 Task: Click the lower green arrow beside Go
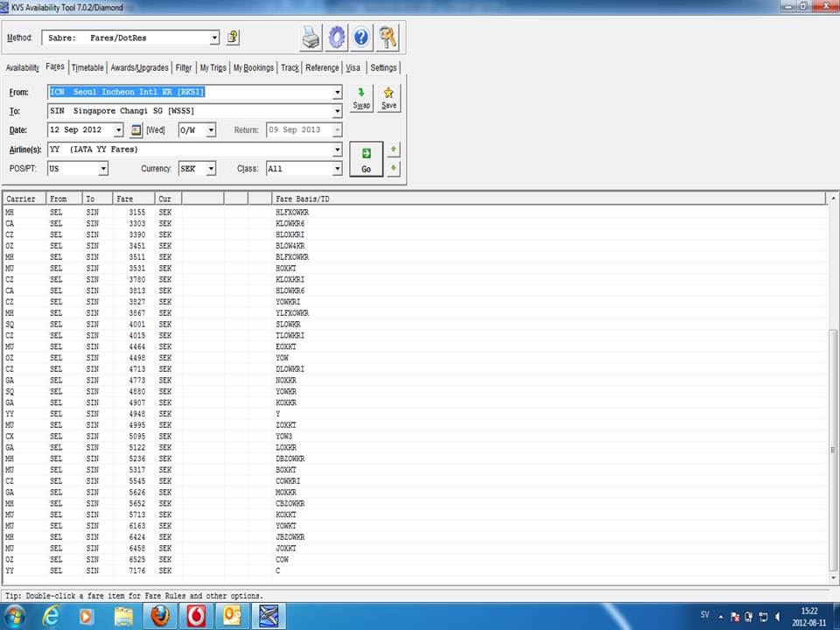click(394, 168)
